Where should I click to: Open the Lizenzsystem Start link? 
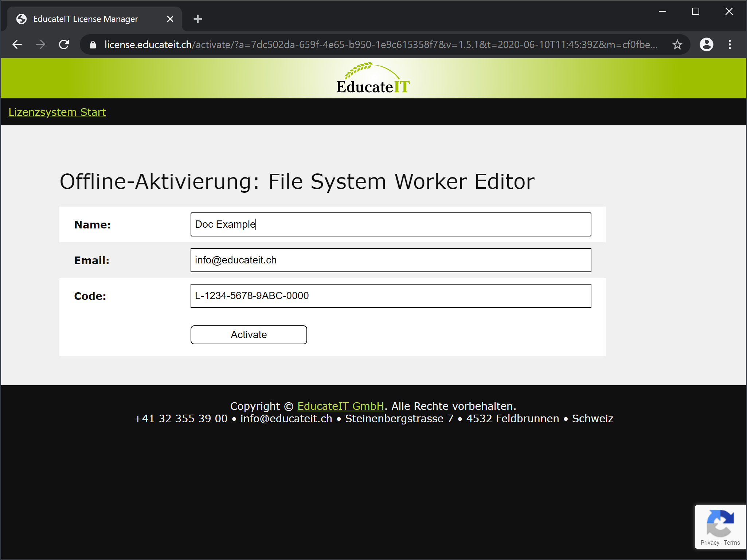57,112
